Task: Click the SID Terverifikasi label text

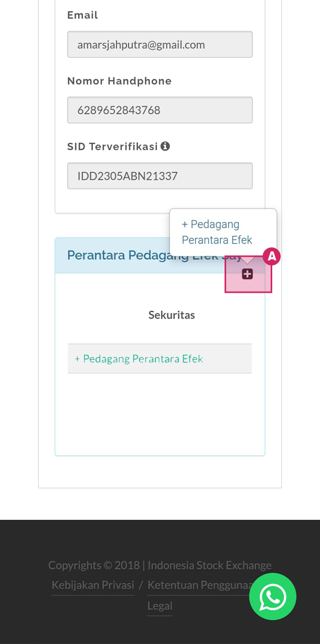Action: [x=112, y=146]
